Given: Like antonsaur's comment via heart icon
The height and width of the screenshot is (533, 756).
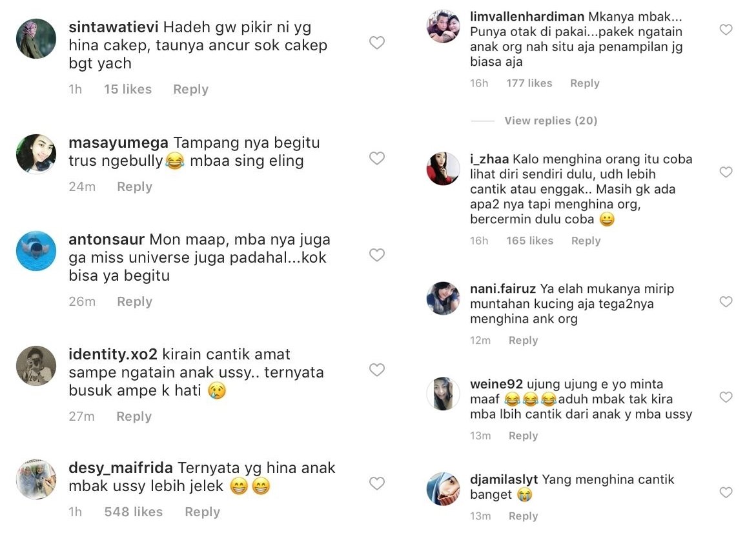Looking at the screenshot, I should (376, 255).
